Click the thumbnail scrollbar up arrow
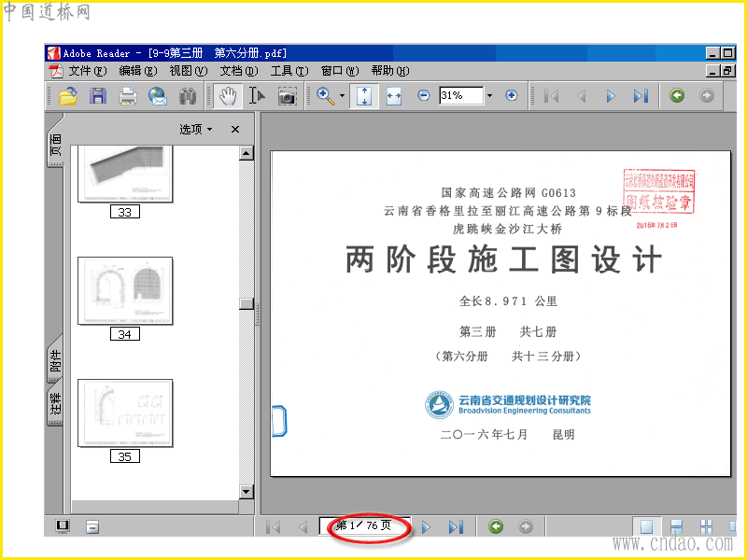This screenshot has height=560, width=747. point(246,153)
